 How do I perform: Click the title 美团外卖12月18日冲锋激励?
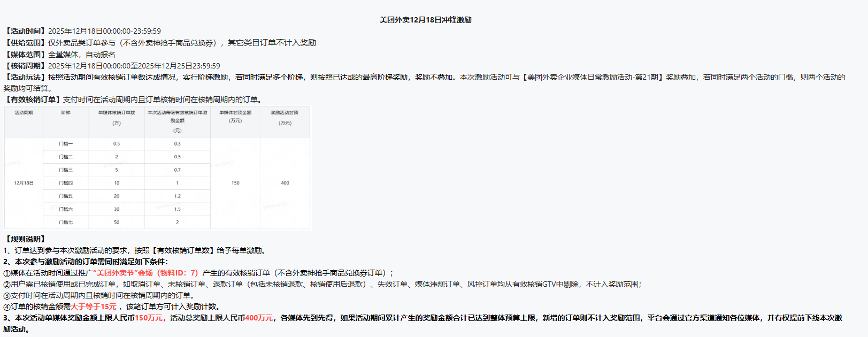point(425,20)
